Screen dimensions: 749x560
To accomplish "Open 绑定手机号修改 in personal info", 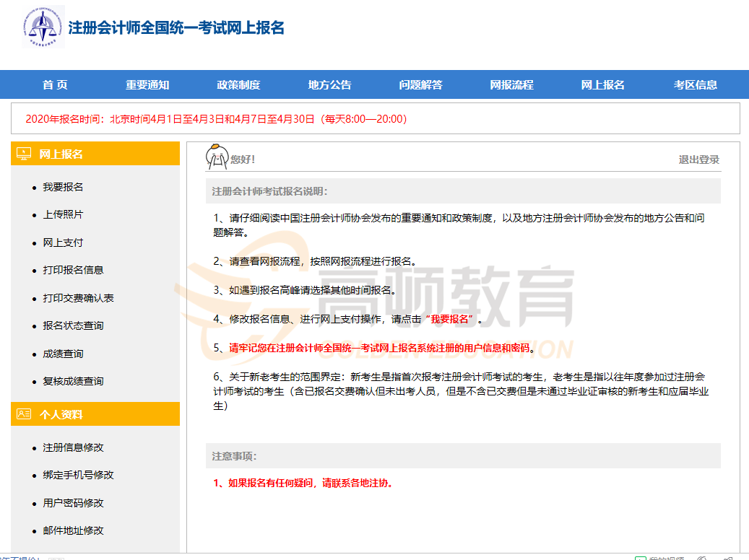I will click(x=78, y=475).
